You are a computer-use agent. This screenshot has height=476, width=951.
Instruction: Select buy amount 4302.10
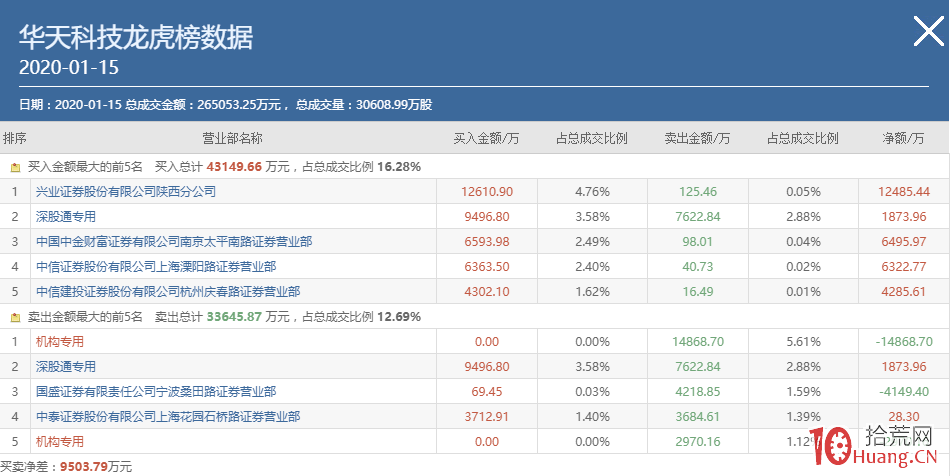pyautogui.click(x=486, y=292)
